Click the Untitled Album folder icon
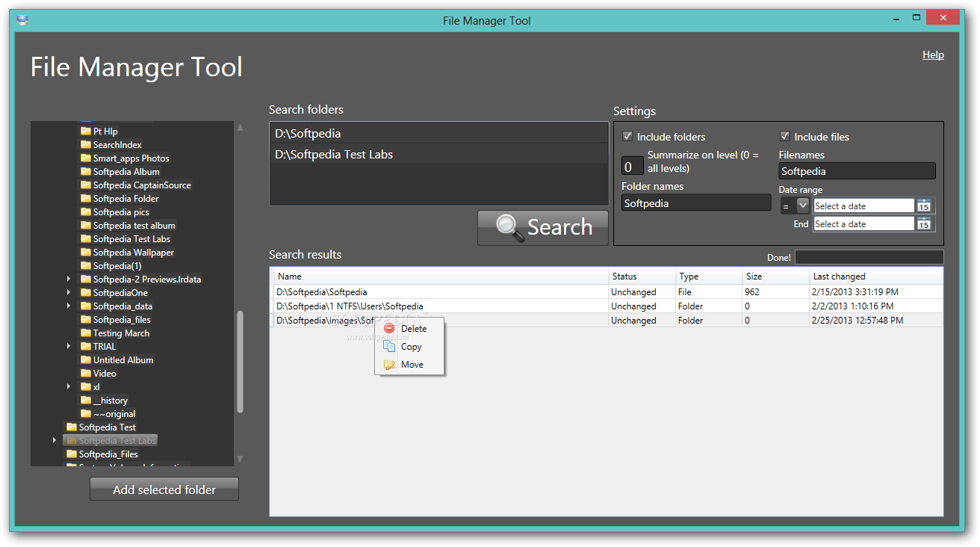980x547 pixels. (86, 360)
